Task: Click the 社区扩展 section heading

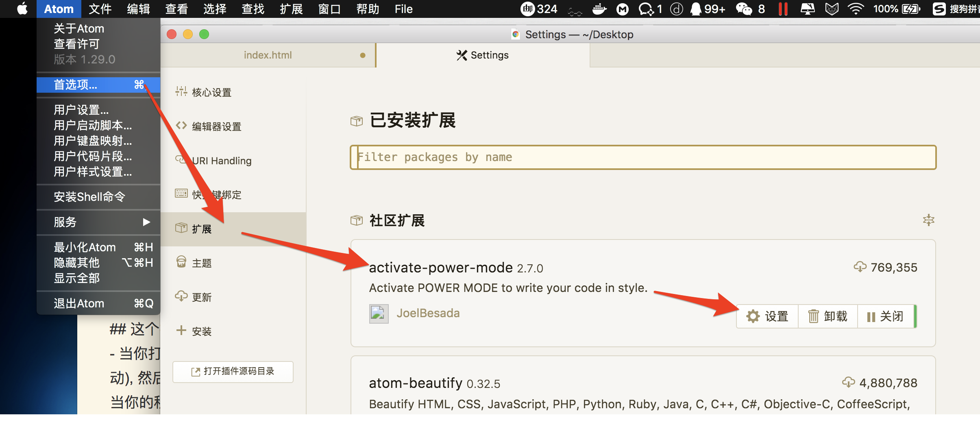Action: [x=397, y=220]
